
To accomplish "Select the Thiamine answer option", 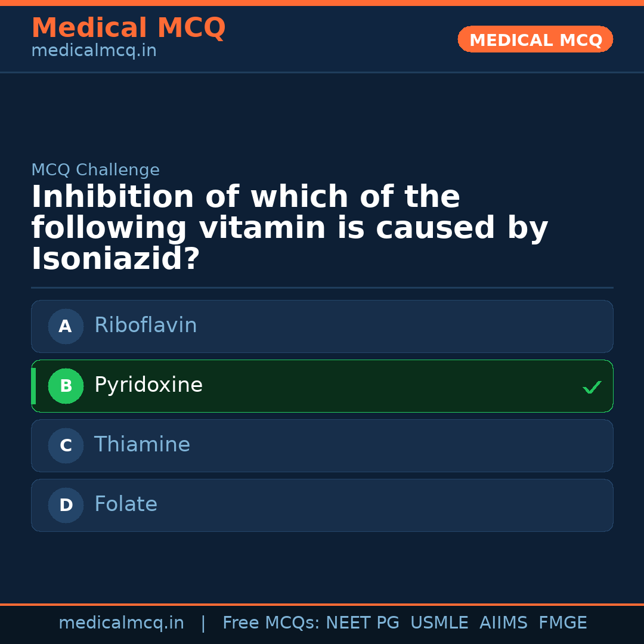I will 322,445.
